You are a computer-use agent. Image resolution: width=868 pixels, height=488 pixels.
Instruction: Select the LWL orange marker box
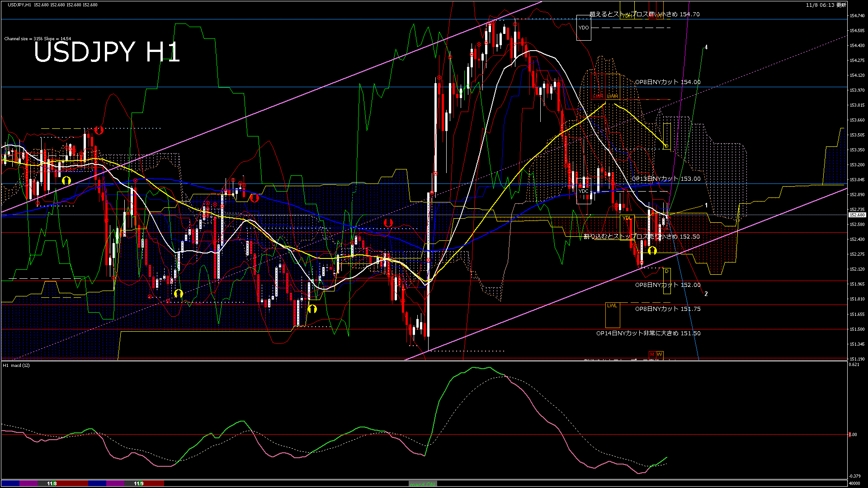[612, 315]
